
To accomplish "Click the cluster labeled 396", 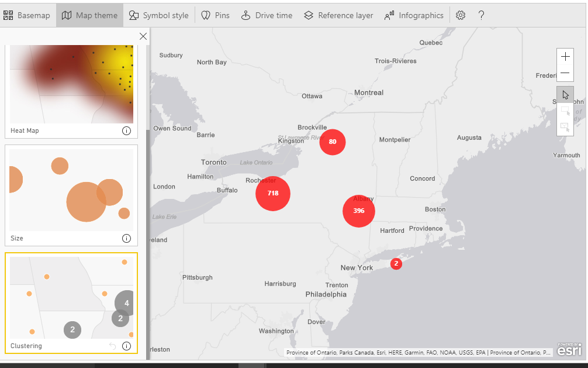I will [359, 211].
